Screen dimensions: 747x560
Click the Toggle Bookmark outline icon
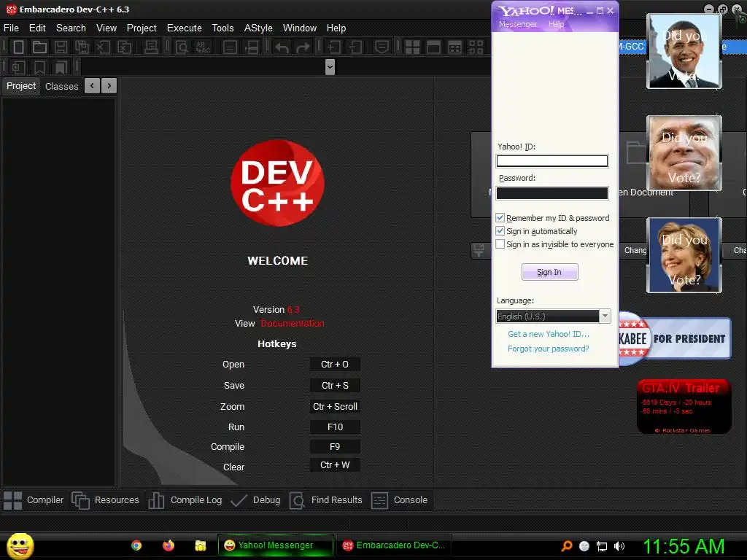(x=39, y=67)
